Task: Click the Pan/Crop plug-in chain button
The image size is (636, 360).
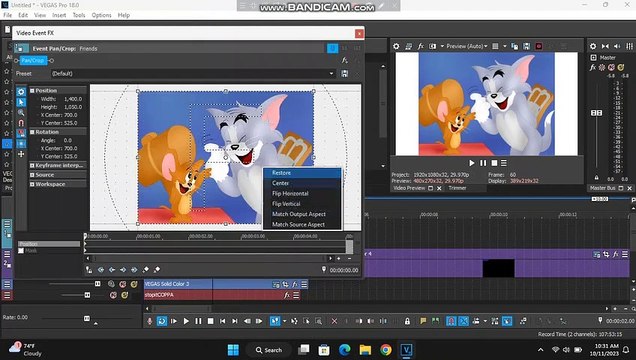Action: (33, 60)
